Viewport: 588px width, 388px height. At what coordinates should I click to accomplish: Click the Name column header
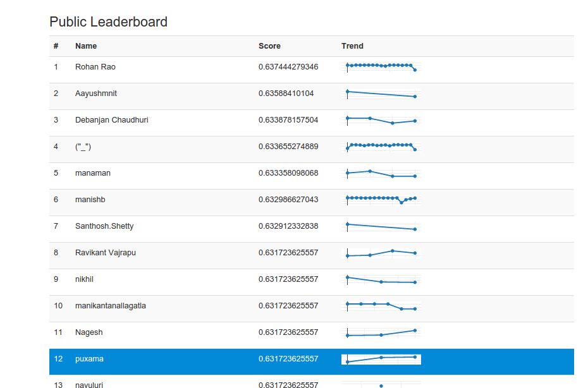(86, 46)
